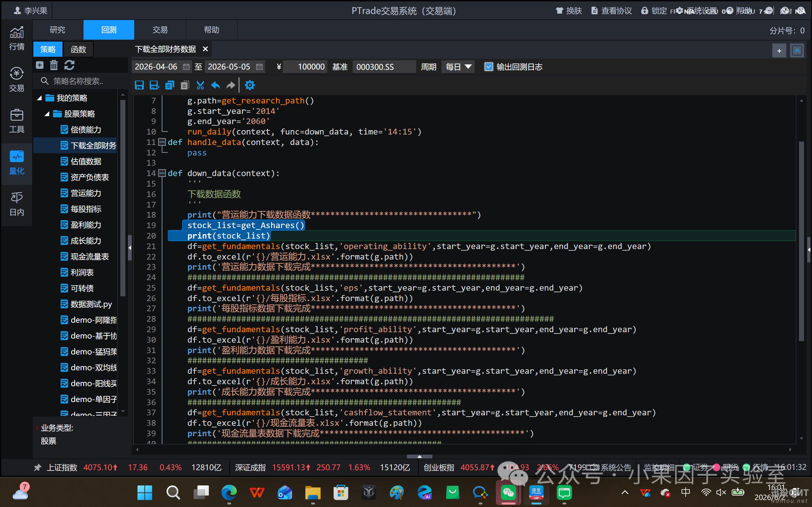Switch to the 帮助 tab
Viewport: 812px width, 507px height.
pyautogui.click(x=212, y=30)
